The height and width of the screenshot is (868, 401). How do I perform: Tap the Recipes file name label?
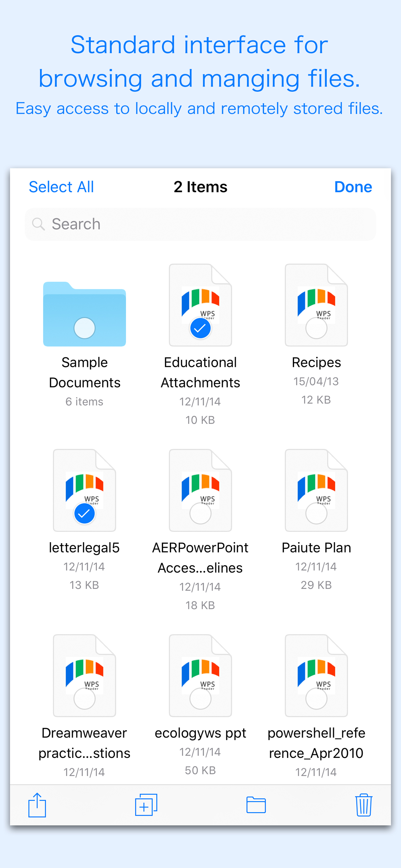(316, 363)
